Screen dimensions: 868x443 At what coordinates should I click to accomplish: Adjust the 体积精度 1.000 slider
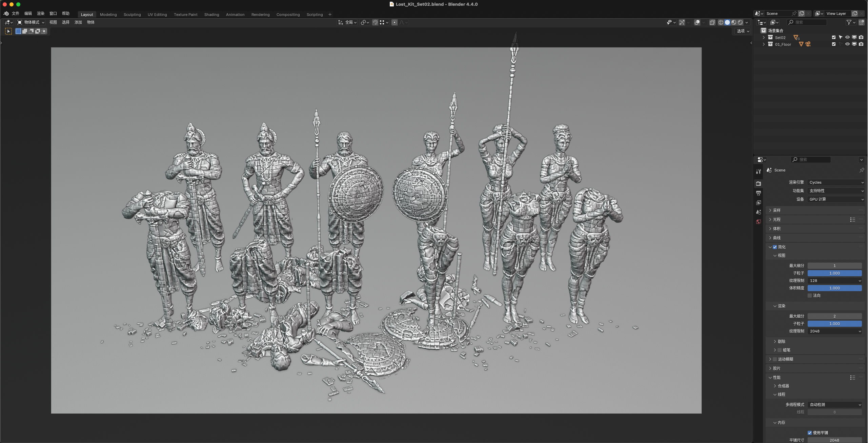tap(834, 288)
